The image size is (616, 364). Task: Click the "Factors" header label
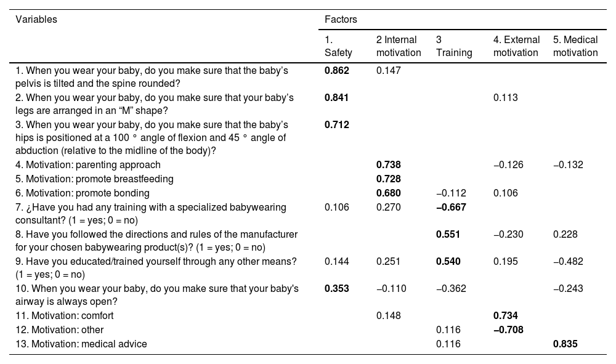[x=341, y=20]
